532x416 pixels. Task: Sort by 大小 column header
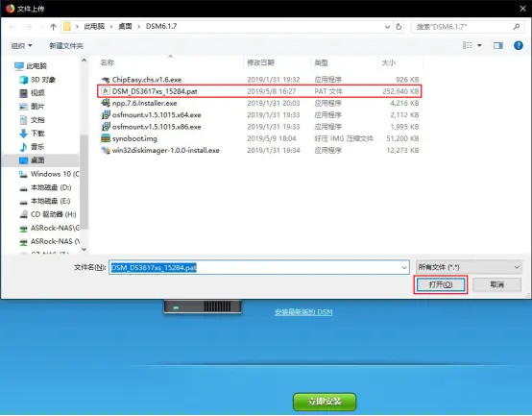tap(389, 62)
